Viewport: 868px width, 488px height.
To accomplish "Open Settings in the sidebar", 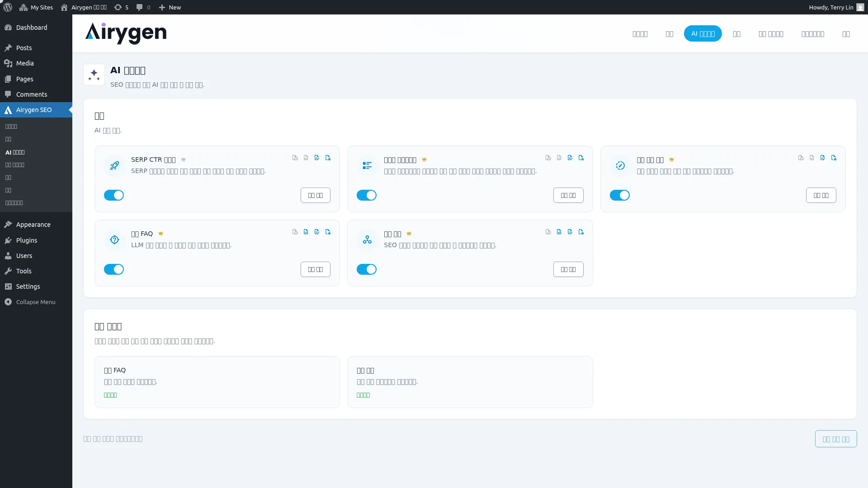I will coord(36,286).
